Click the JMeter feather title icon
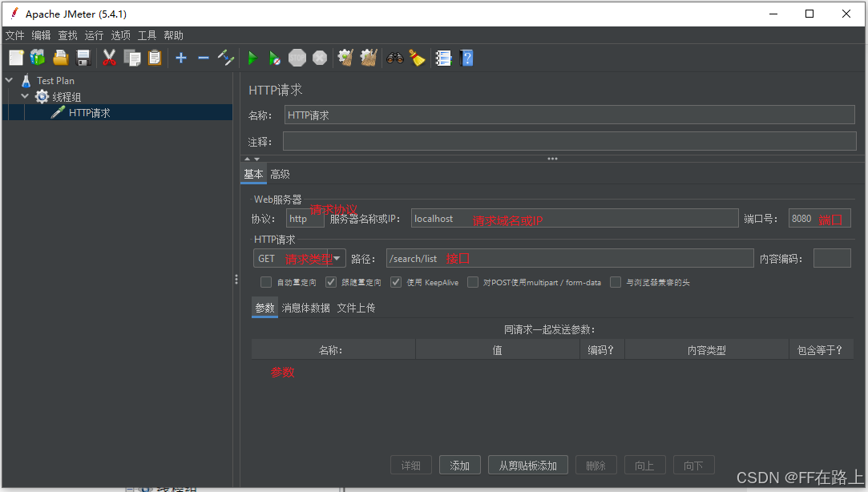Image resolution: width=868 pixels, height=492 pixels. coord(14,14)
